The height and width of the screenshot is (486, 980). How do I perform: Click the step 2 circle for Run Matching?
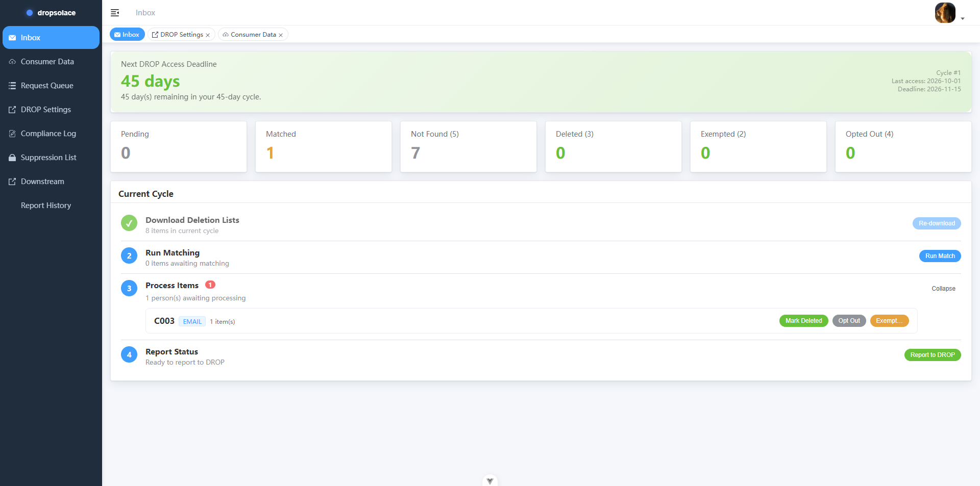coord(129,255)
